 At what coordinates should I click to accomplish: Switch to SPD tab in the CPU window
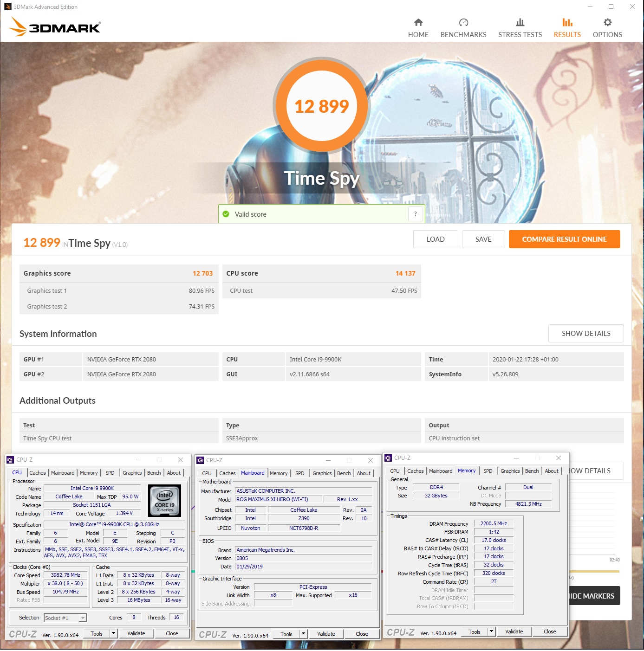coord(110,473)
